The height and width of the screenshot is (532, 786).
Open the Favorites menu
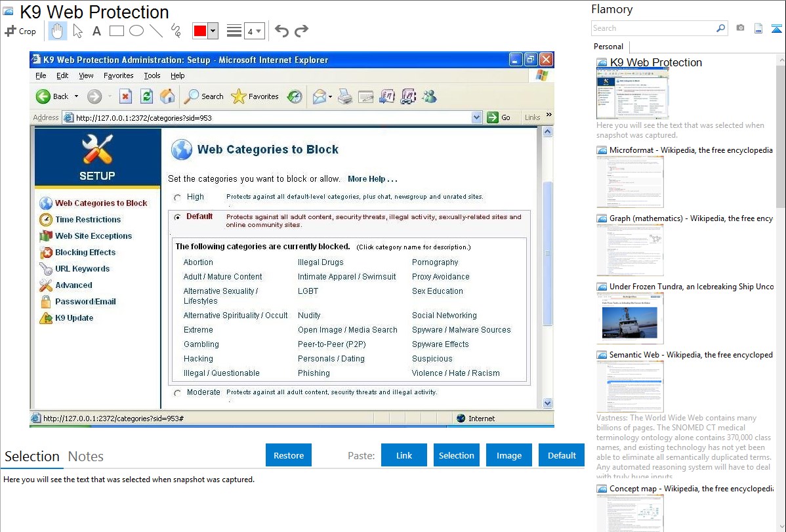point(118,75)
